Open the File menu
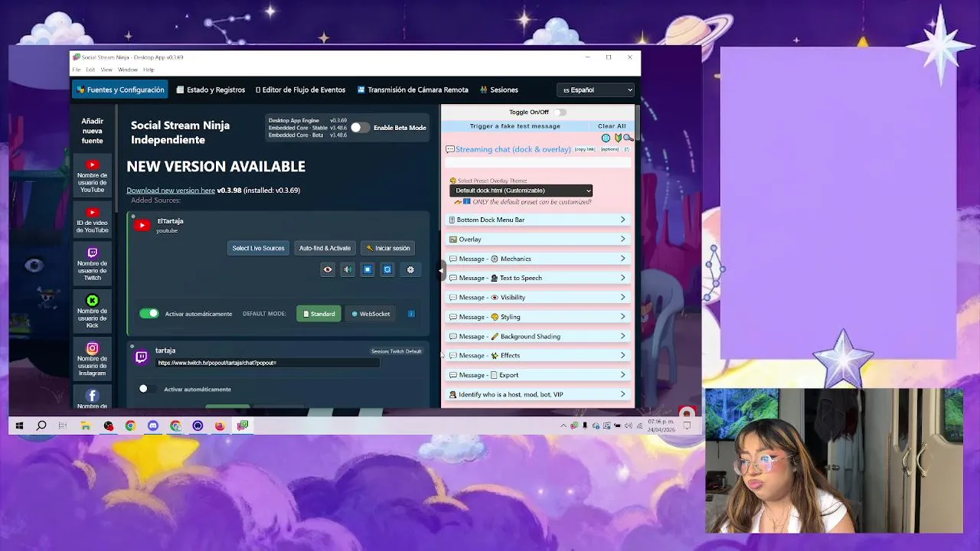The width and height of the screenshot is (980, 551). (x=77, y=70)
